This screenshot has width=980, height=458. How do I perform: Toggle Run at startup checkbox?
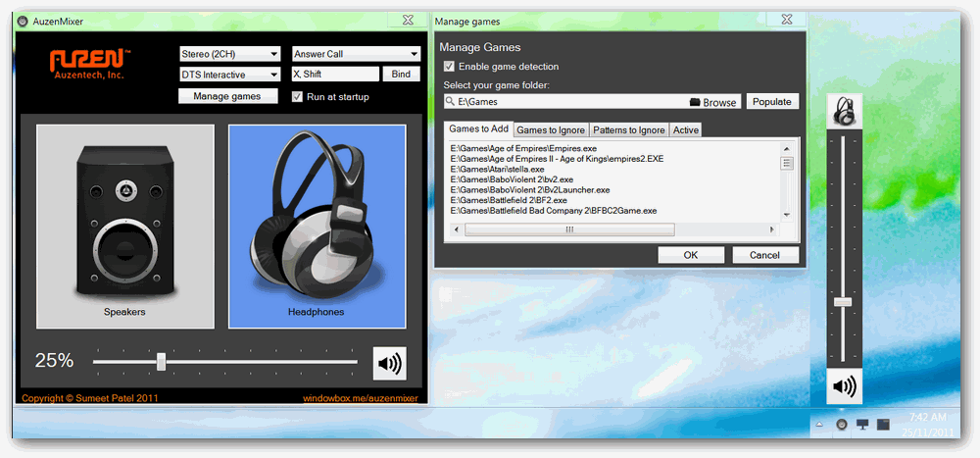coord(298,97)
